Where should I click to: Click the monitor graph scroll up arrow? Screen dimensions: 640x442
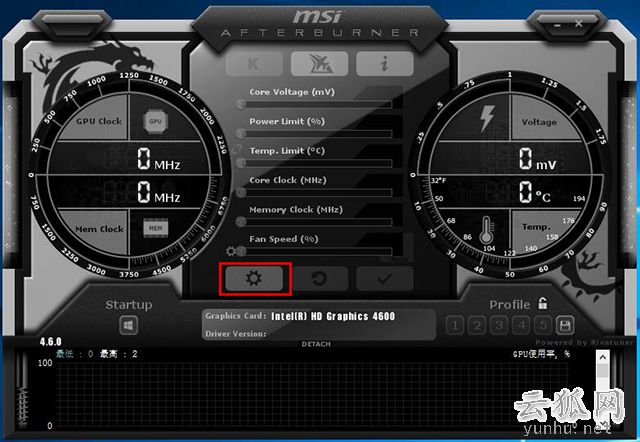tap(602, 358)
